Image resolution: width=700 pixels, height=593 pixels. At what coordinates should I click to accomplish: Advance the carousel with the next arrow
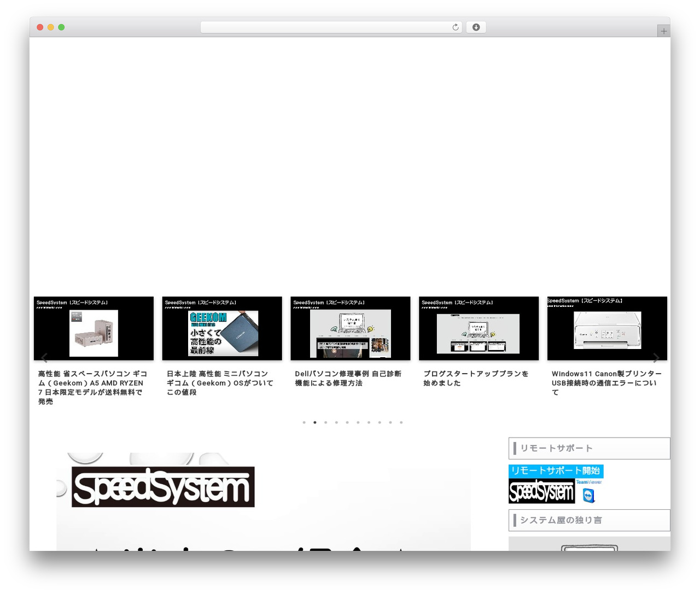(656, 358)
